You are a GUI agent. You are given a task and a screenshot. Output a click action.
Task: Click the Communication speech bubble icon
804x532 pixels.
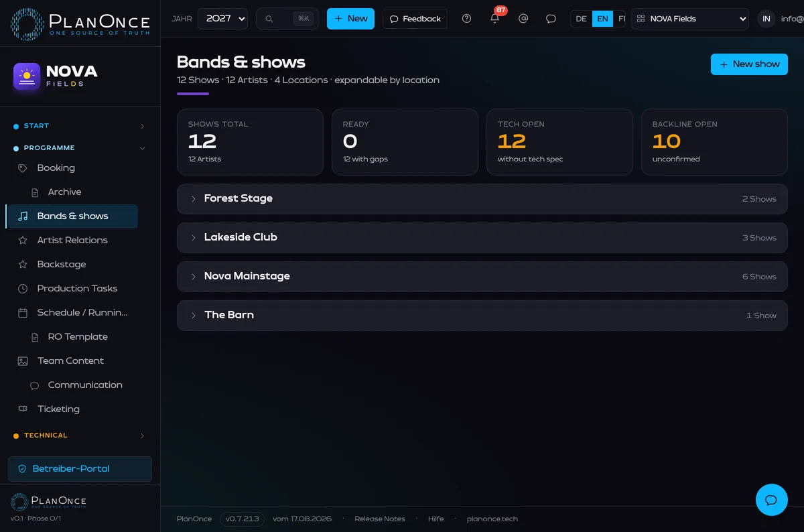pos(35,385)
